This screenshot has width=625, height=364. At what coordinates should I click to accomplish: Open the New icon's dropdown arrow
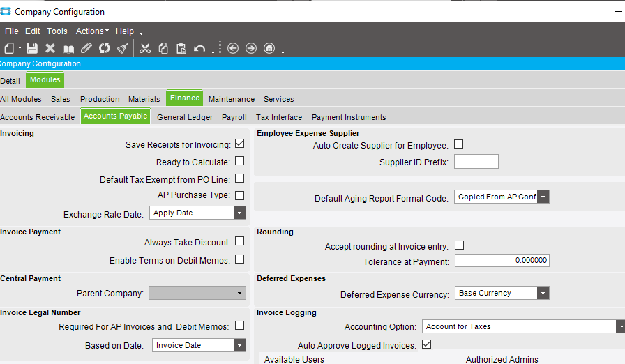coord(20,48)
